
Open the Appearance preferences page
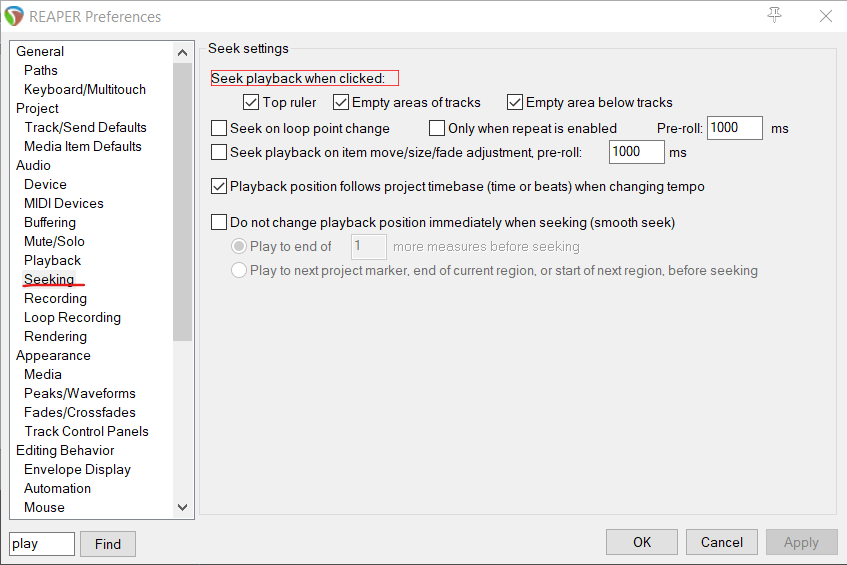pyautogui.click(x=53, y=355)
